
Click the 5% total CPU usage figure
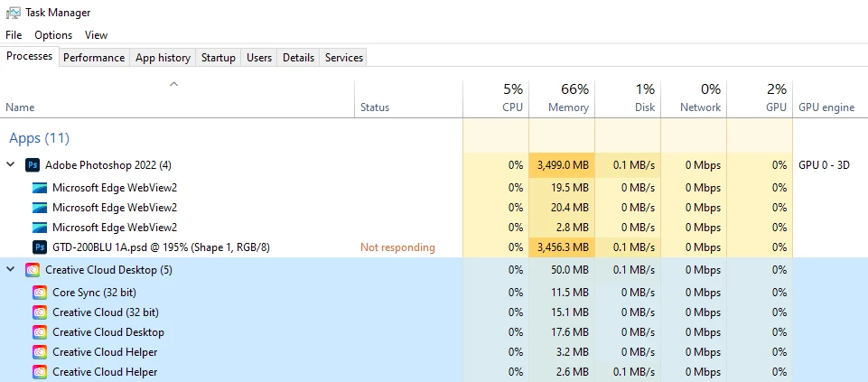click(x=513, y=89)
